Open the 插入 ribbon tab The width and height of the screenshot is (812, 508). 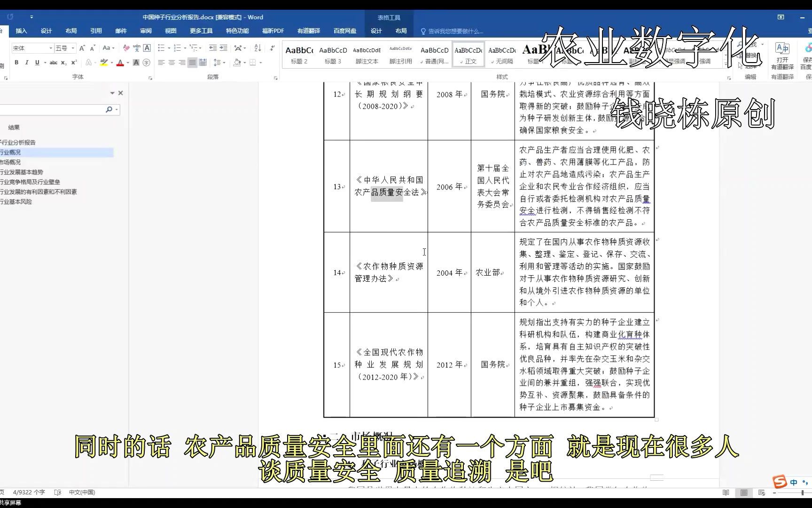[21, 31]
